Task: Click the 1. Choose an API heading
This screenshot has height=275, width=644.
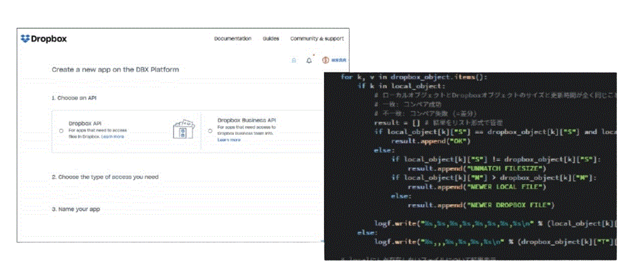Action: pyautogui.click(x=74, y=98)
